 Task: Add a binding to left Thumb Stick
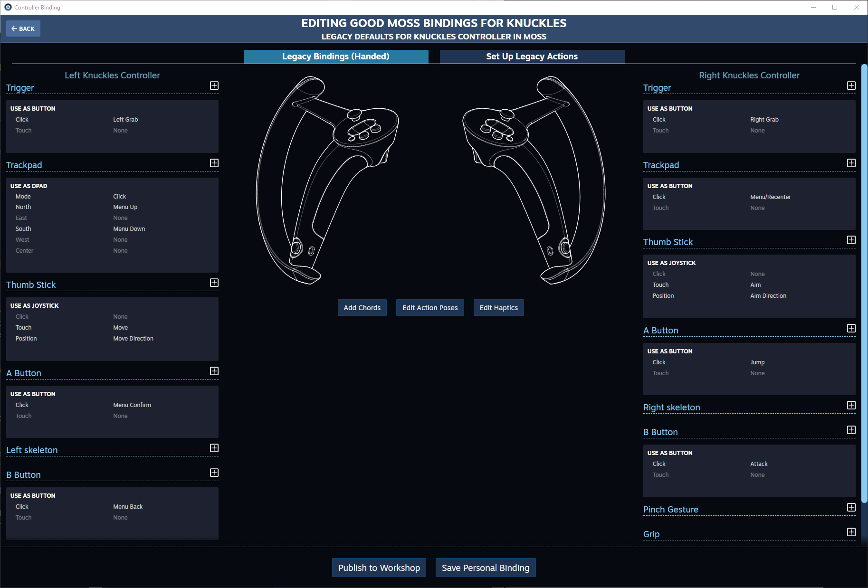pos(214,283)
